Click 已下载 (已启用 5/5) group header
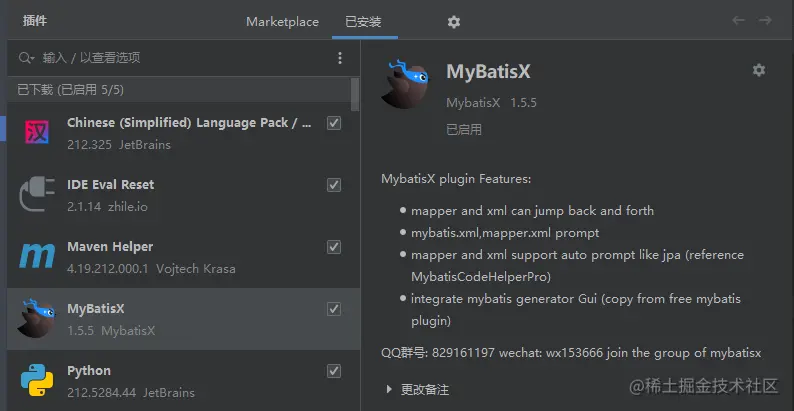 tap(179, 90)
